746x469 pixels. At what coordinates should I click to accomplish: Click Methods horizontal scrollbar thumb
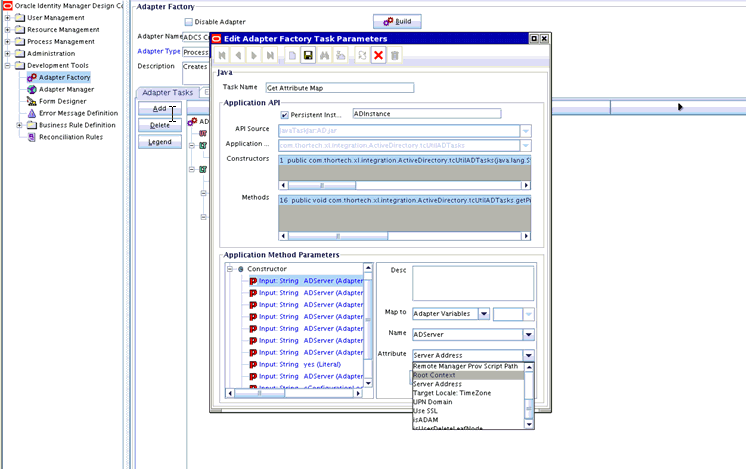click(x=338, y=236)
